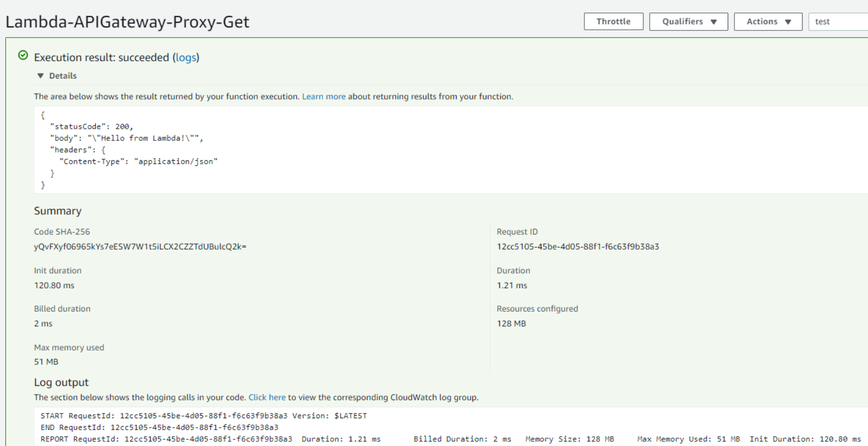Select the Request ID value in Summary
868x446 pixels.
(x=577, y=247)
